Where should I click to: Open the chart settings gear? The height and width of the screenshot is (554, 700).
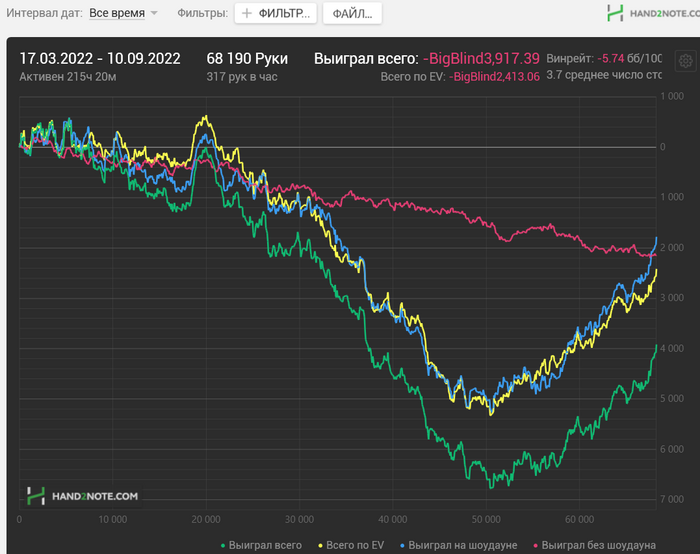click(686, 61)
